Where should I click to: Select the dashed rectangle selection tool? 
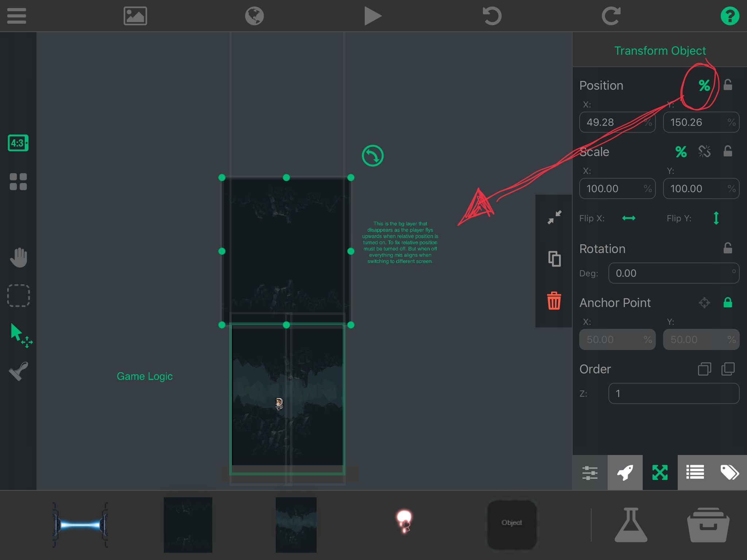[x=18, y=295]
